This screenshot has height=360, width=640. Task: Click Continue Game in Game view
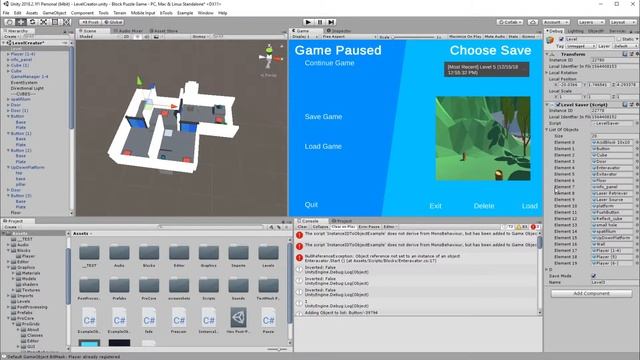(329, 63)
